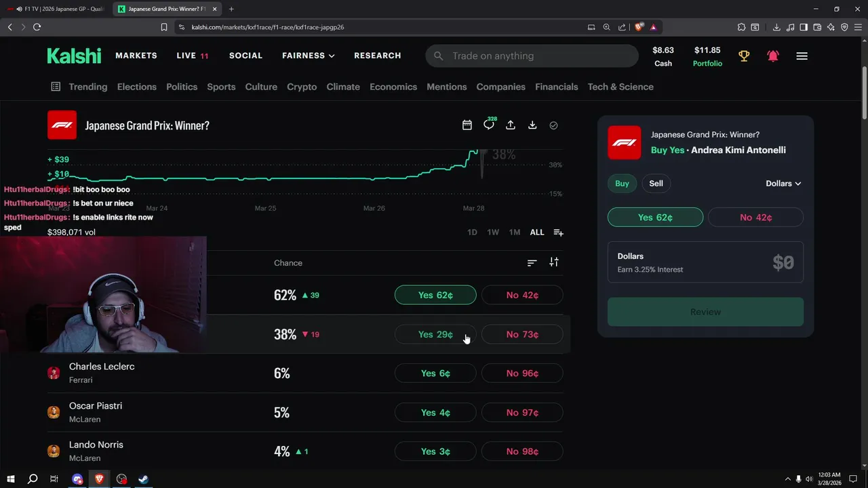Open the LIVE 11 nav item
868x488 pixels.
193,56
